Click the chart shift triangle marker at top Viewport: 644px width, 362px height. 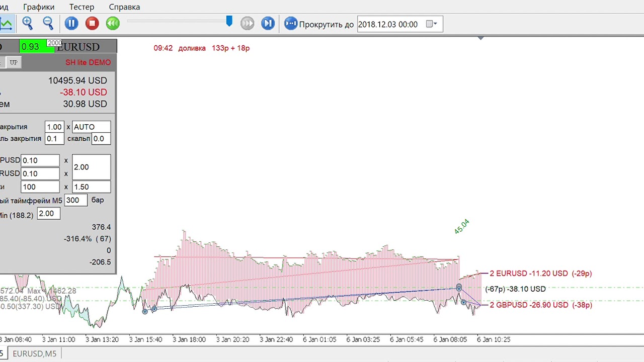481,38
